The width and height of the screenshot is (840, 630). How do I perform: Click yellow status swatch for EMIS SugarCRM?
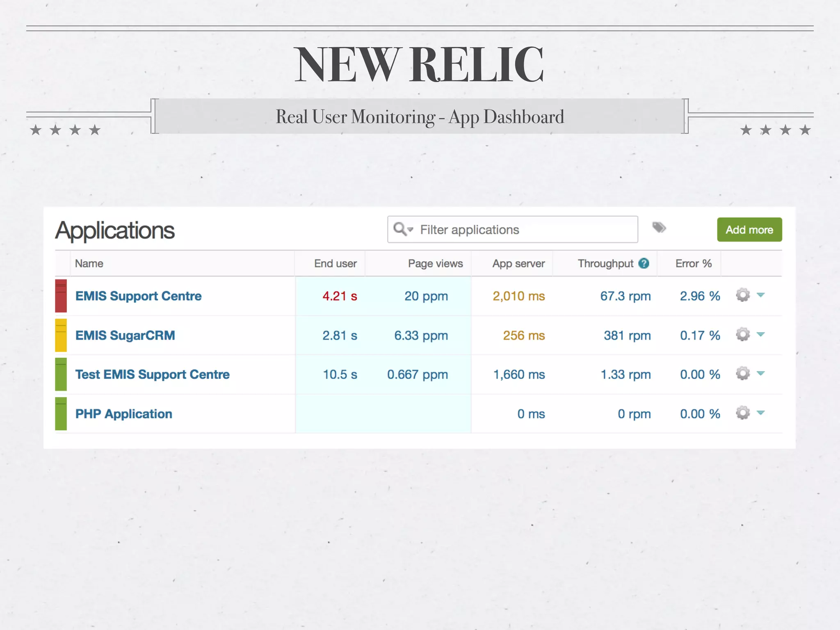coord(61,335)
